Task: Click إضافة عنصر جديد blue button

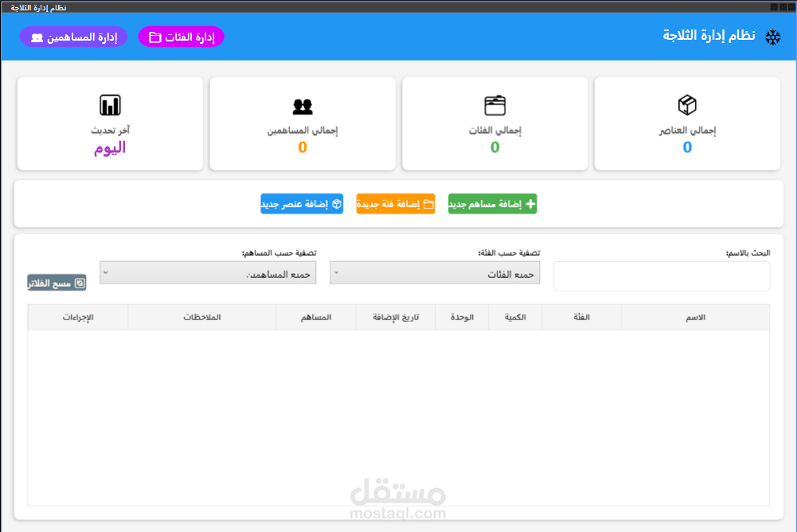Action: coord(302,204)
